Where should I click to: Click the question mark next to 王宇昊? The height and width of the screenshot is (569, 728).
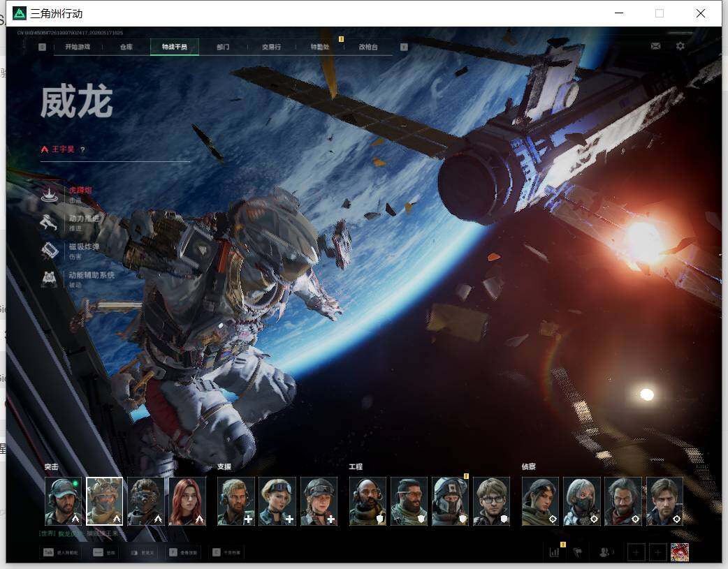pyautogui.click(x=82, y=149)
